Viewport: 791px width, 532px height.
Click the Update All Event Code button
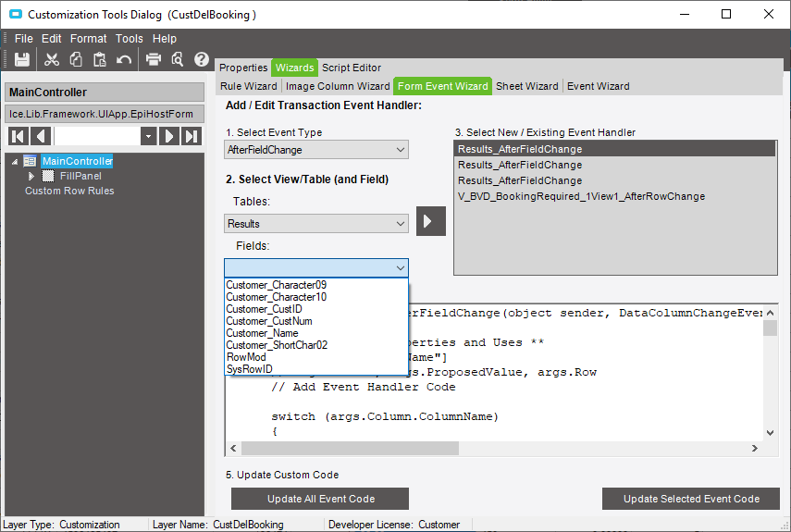click(x=321, y=499)
